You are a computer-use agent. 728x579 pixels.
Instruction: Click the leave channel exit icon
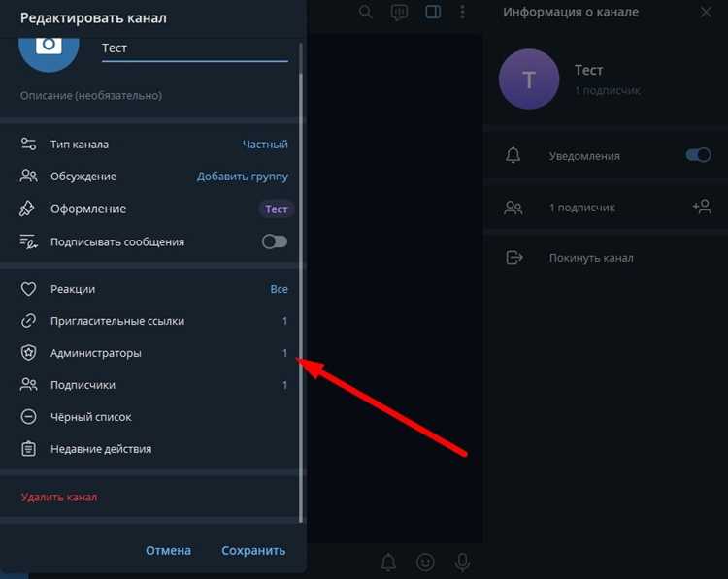[513, 257]
